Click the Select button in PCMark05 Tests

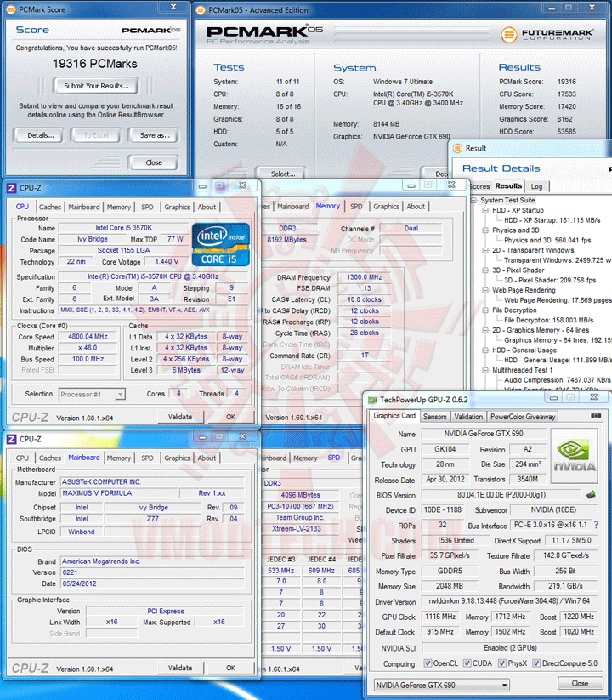point(283,174)
